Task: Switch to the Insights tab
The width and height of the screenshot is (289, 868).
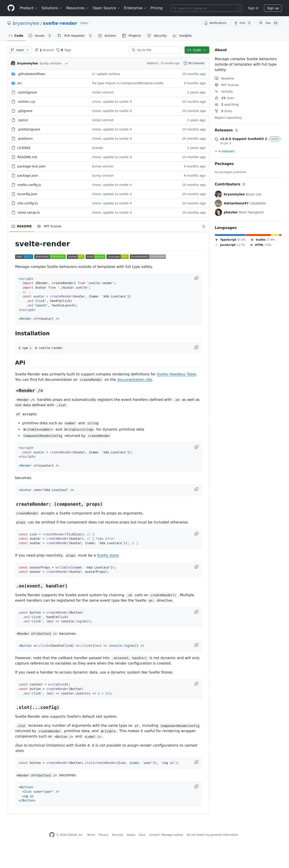Action: pyautogui.click(x=182, y=36)
